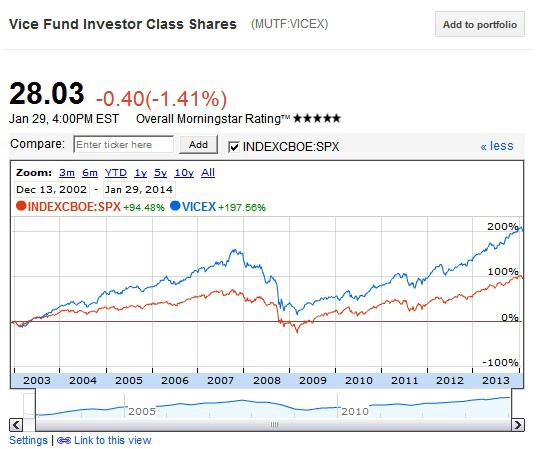Click the timeline range slider handle
Viewport: 539px width, 449px height.
274,425
